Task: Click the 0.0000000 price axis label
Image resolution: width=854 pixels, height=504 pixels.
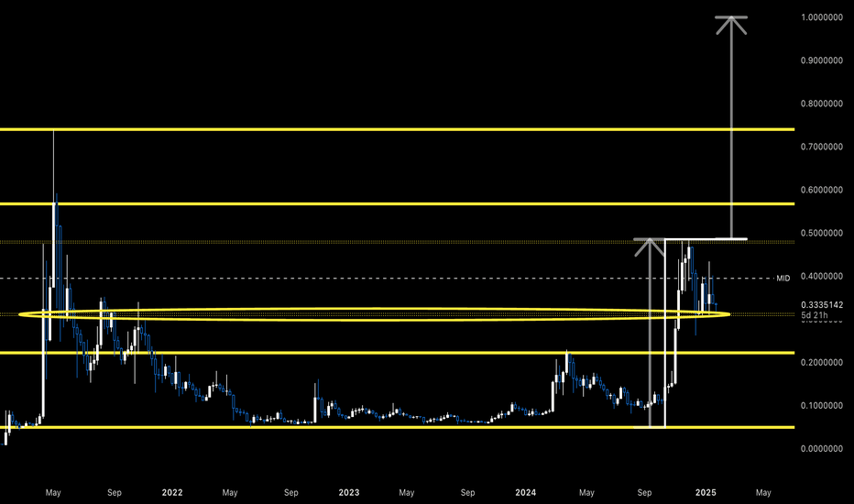Action: [x=822, y=448]
